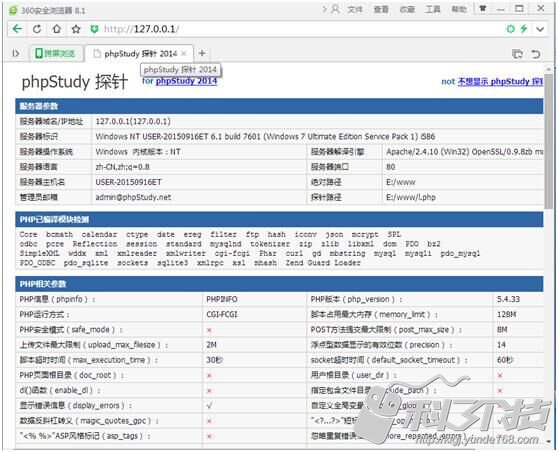
Task: Click the Windows NT server identifier text
Action: coord(265,137)
